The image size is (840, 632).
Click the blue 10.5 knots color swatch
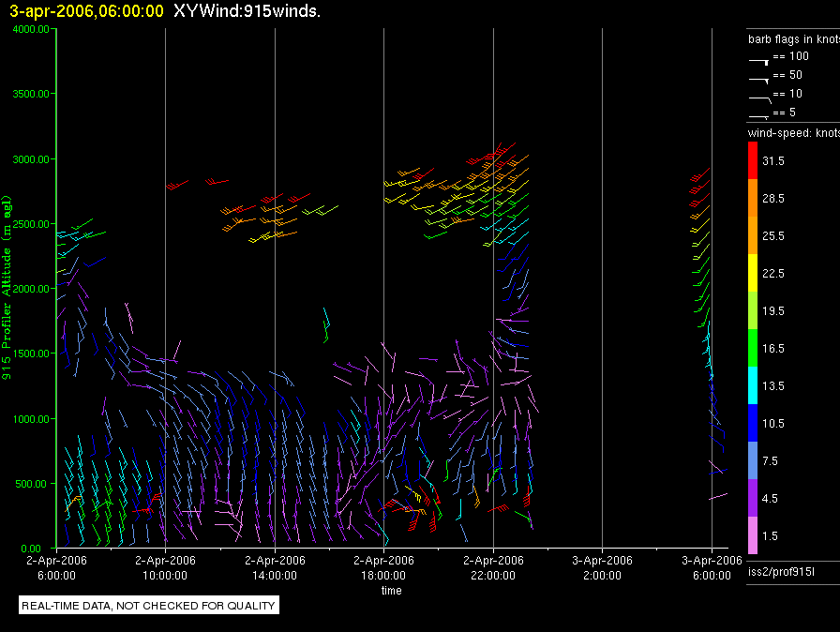pos(753,423)
